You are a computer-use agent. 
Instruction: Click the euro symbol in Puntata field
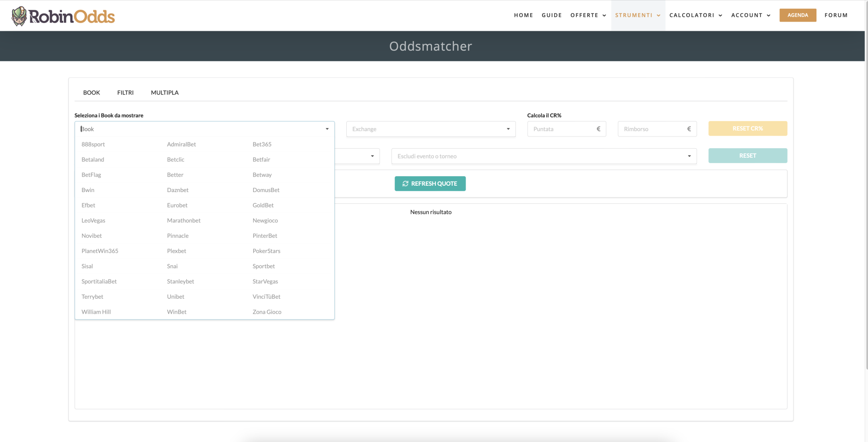pyautogui.click(x=599, y=129)
